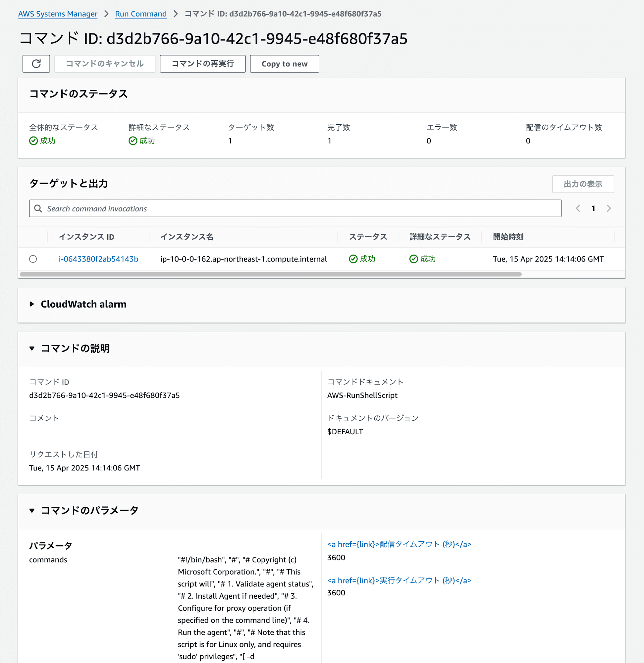Click the コマンドの再実行 button
The height and width of the screenshot is (663, 644).
(x=203, y=64)
